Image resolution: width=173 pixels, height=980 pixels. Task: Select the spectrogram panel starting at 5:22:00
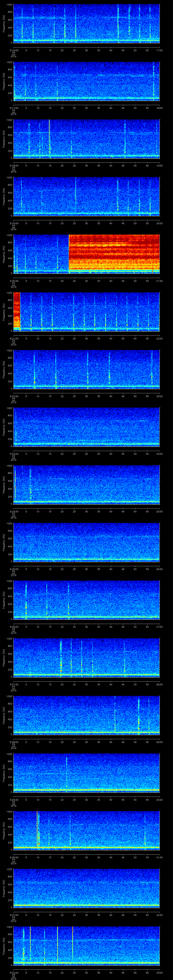[x=87, y=369]
